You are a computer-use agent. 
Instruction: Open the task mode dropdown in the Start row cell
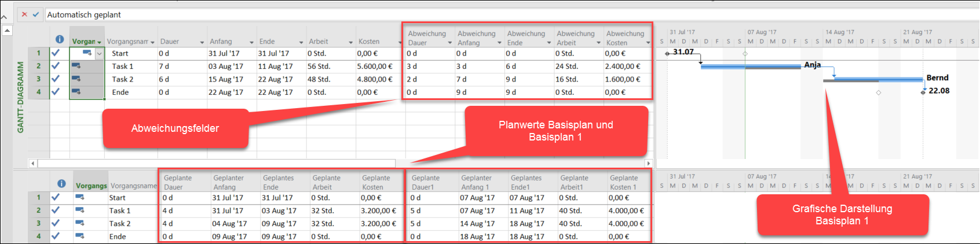click(99, 54)
